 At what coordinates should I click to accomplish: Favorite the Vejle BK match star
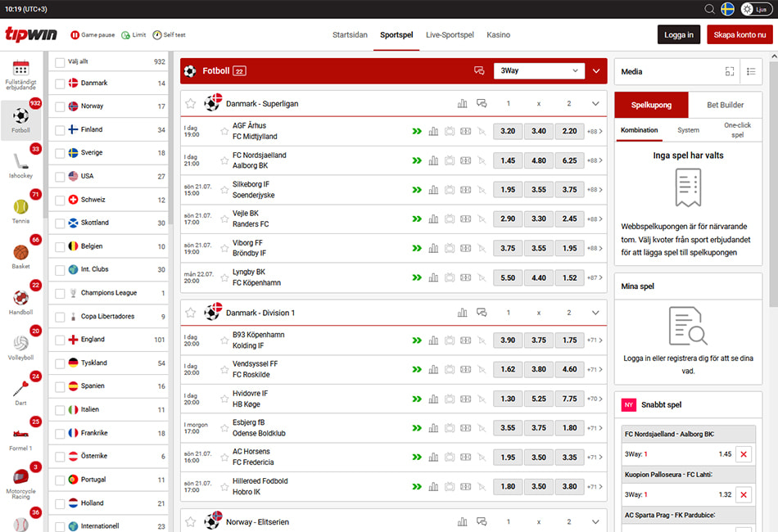224,219
